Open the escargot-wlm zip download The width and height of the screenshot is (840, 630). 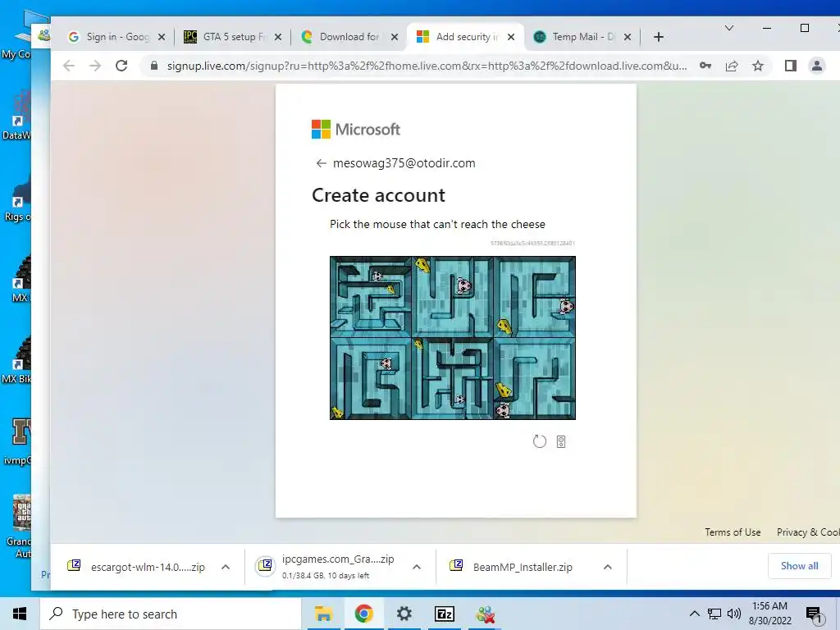(x=137, y=567)
